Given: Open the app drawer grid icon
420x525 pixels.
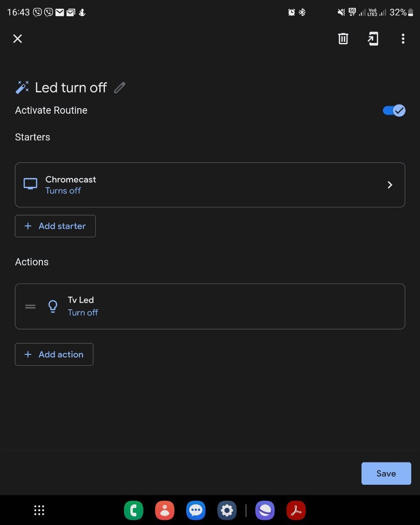Looking at the screenshot, I should 39,510.
